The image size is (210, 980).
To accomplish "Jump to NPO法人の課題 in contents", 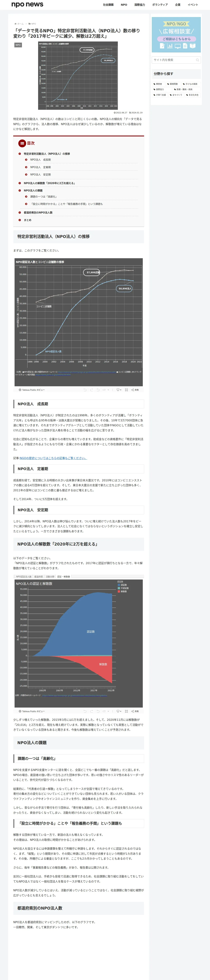I will coord(33,191).
